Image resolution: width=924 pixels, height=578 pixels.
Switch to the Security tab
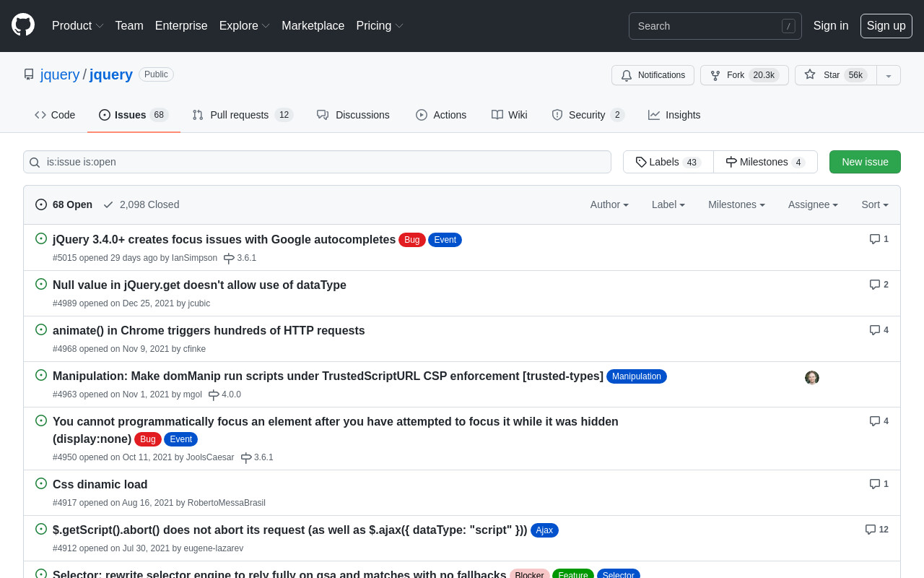(588, 115)
